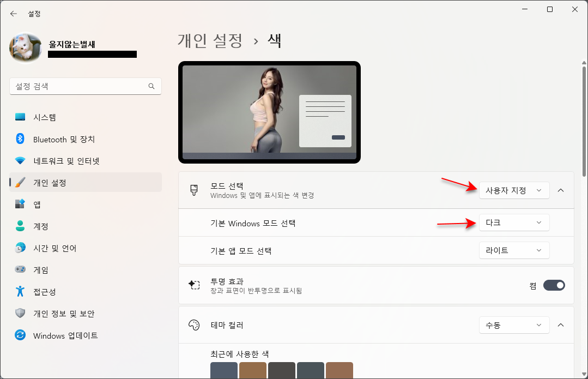Click user name 울지않는벌새

72,44
